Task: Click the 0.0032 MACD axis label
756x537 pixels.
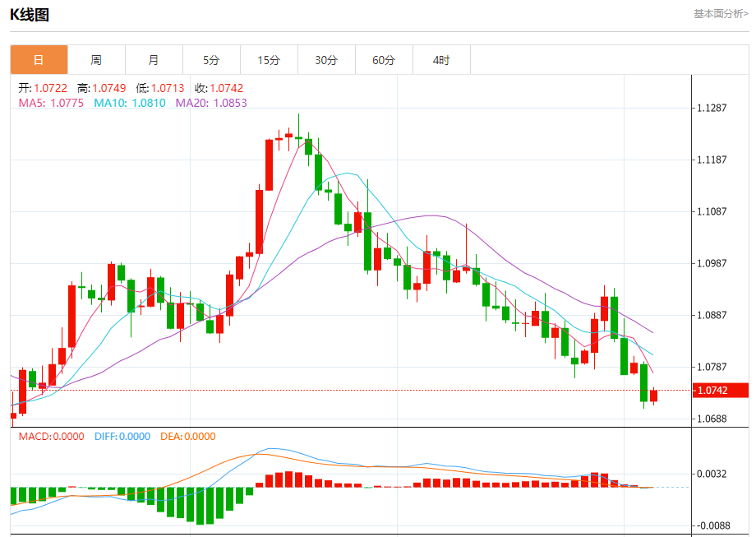Action: click(x=712, y=474)
